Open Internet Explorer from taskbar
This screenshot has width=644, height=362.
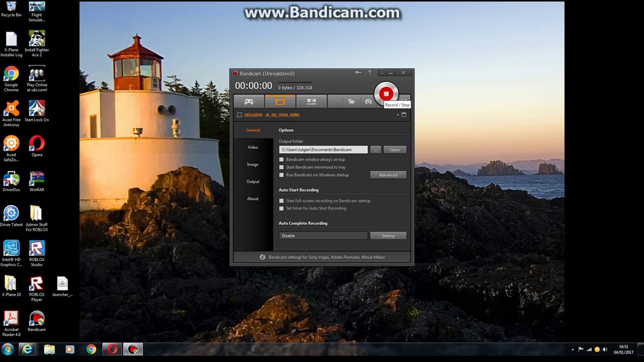(x=27, y=349)
